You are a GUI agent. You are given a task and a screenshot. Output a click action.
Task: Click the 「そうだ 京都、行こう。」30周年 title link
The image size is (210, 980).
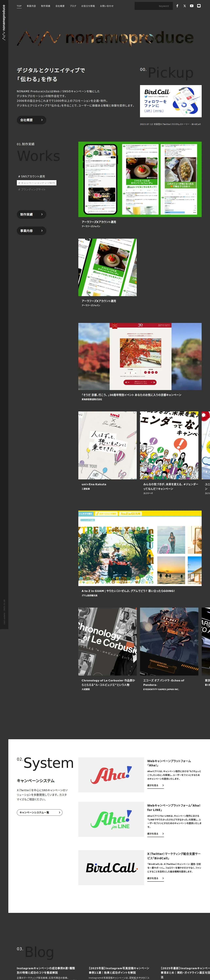131,395
